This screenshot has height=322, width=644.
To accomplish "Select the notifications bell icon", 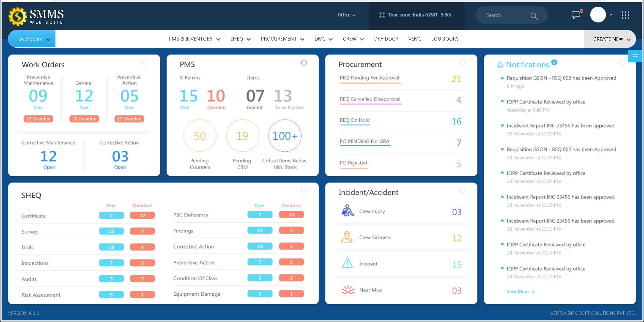I will click(x=501, y=64).
